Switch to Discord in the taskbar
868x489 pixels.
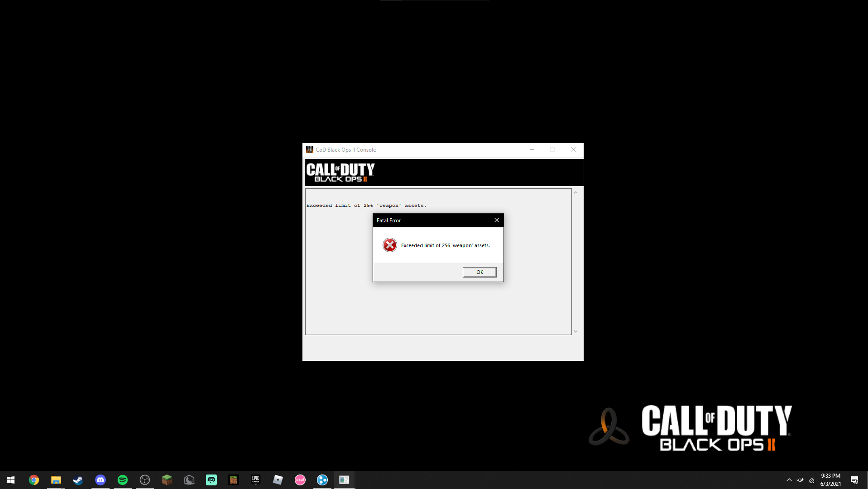tap(101, 480)
